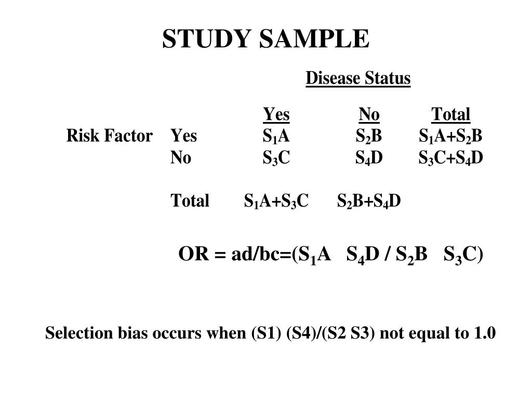Select the S1A table cell
This screenshot has width=532, height=399.
pyautogui.click(x=276, y=137)
